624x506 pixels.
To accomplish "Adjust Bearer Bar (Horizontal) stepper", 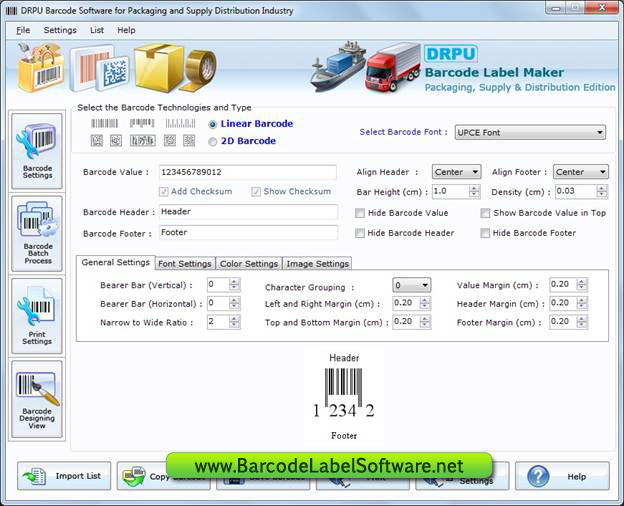I will click(234, 303).
